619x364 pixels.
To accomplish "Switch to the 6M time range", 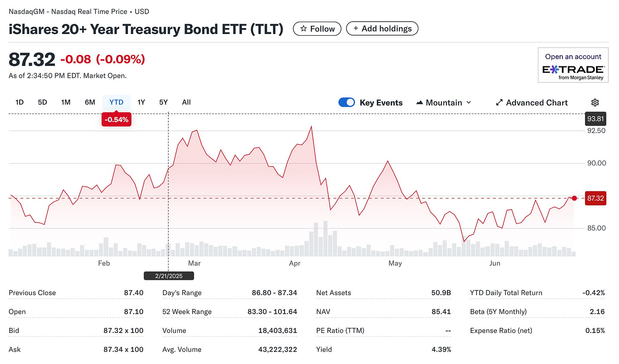I will 90,102.
